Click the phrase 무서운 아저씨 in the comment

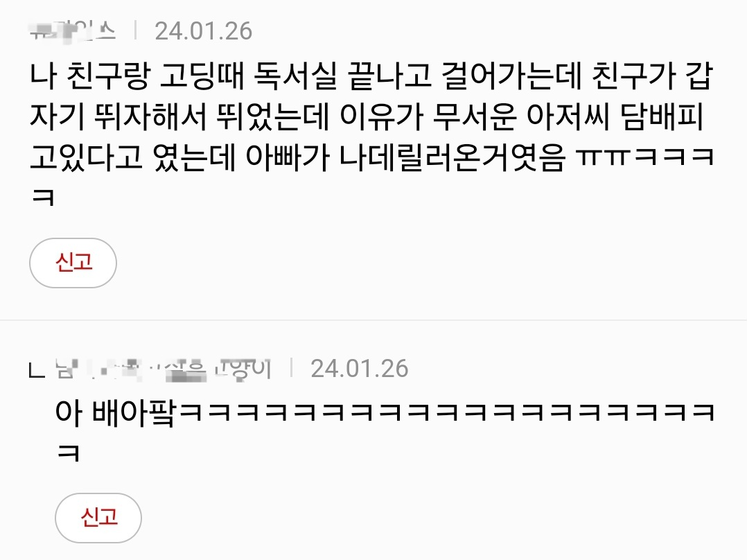click(x=521, y=116)
